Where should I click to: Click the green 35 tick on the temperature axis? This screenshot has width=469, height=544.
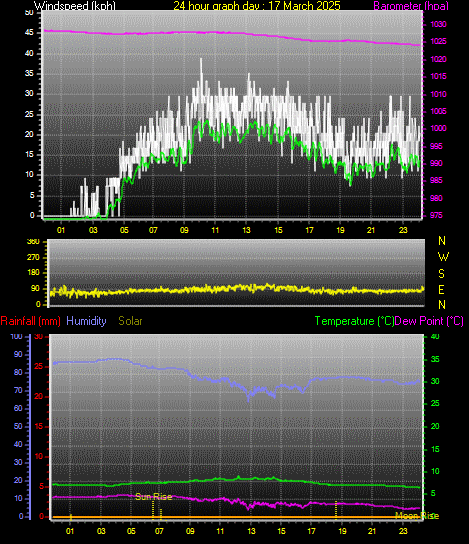(435, 359)
